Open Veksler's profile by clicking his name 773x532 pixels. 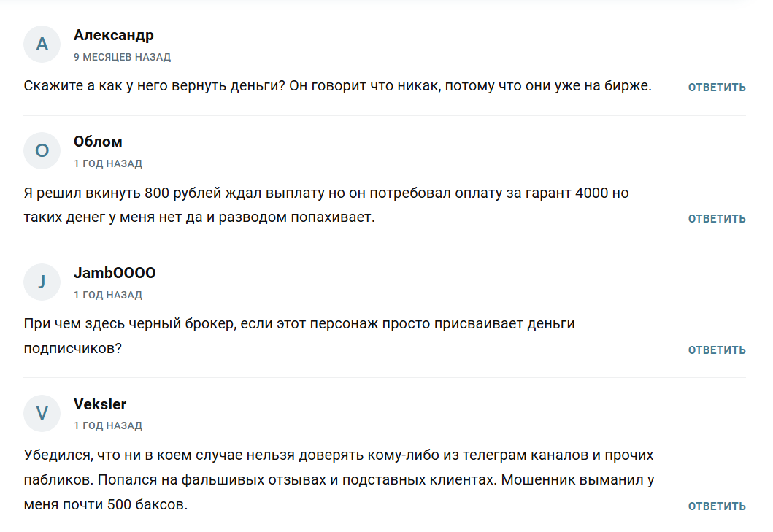100,404
